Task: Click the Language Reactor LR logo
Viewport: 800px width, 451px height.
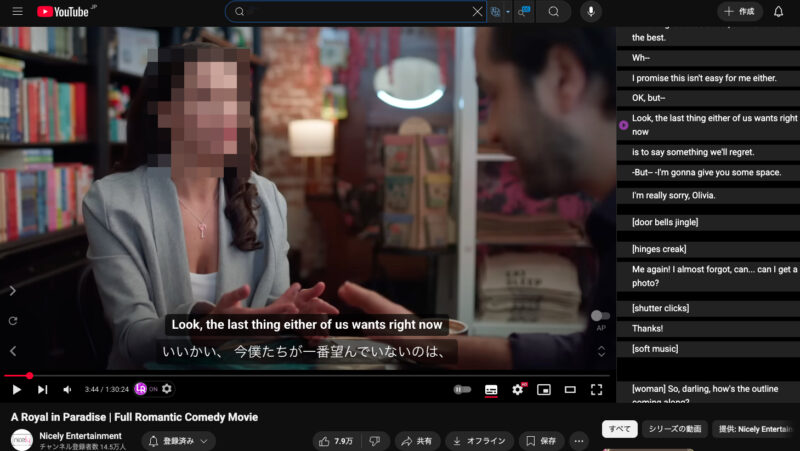Action: click(x=140, y=389)
